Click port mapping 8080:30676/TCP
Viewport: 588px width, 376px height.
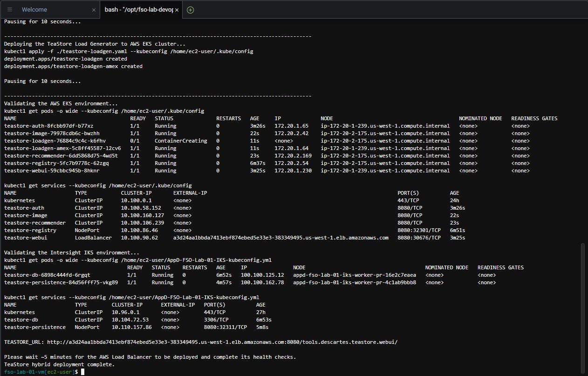click(x=419, y=238)
